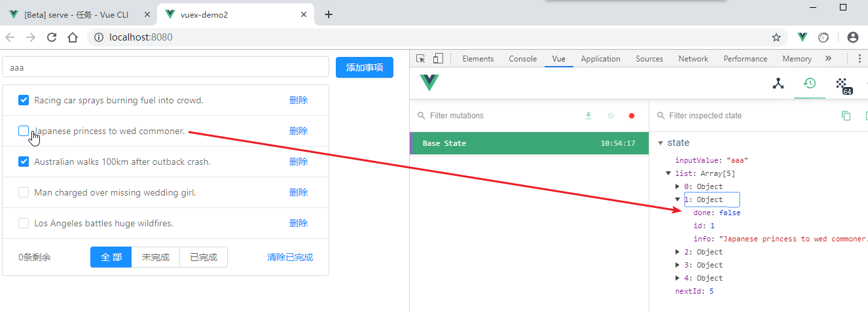Open the Events tab with 64 badge

842,84
